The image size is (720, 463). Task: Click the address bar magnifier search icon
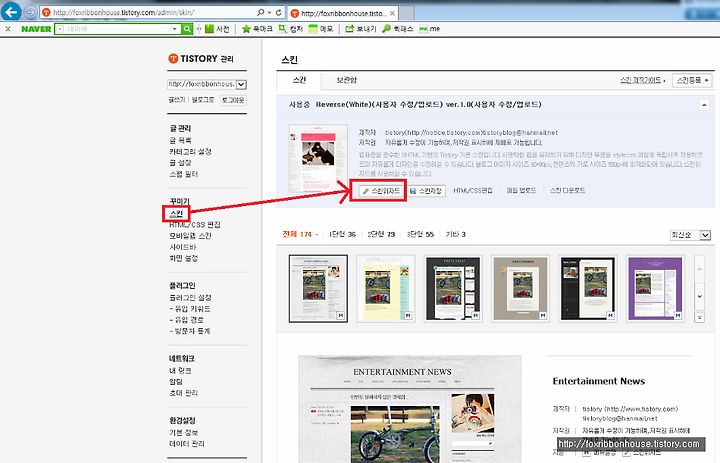[261, 12]
